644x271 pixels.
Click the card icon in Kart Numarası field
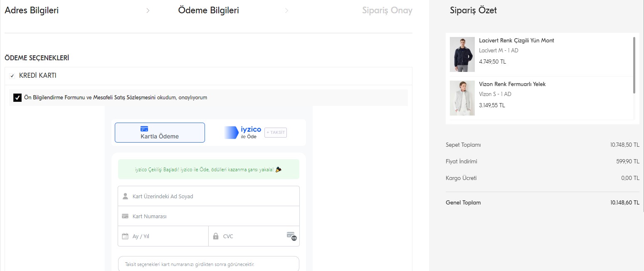(125, 216)
